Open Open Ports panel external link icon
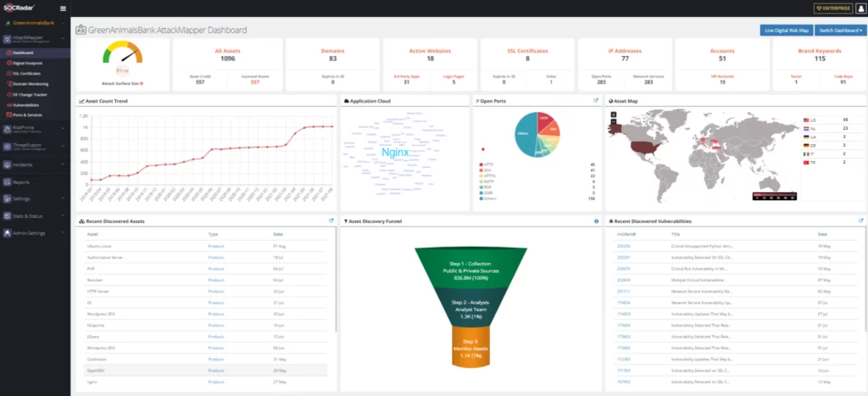Image resolution: width=868 pixels, height=396 pixels. pos(596,101)
